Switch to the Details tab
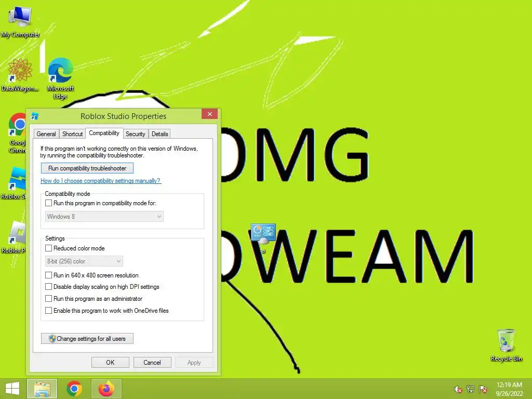Screen dimensions: 532x399 (160, 134)
